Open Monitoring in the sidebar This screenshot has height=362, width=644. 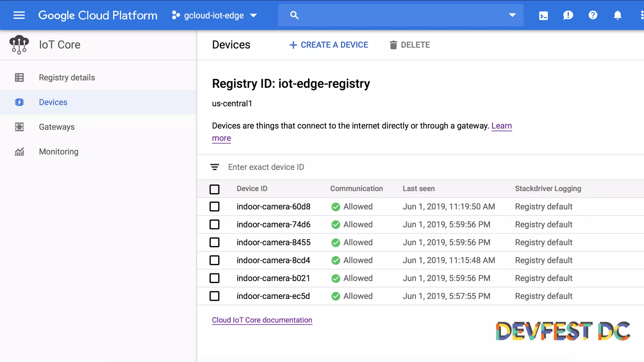[x=58, y=152]
